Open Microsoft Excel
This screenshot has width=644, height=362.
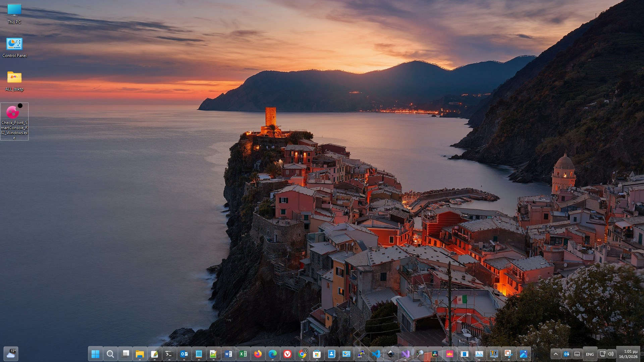pos(243,354)
